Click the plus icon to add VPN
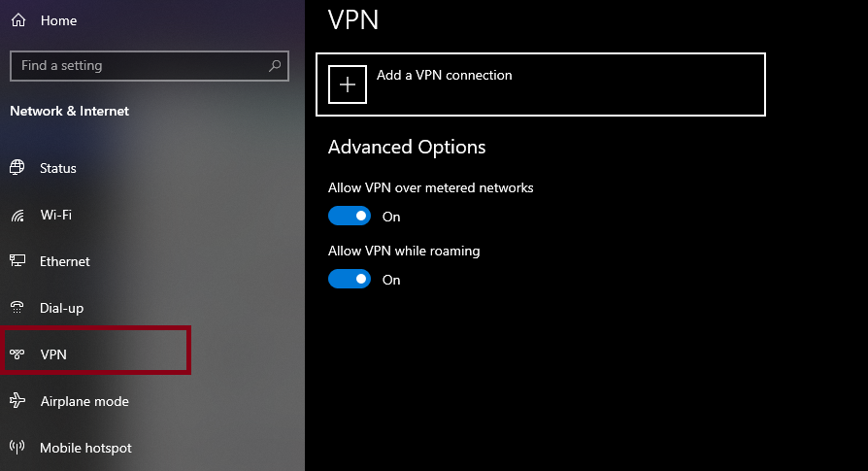This screenshot has width=868, height=471. coord(348,84)
